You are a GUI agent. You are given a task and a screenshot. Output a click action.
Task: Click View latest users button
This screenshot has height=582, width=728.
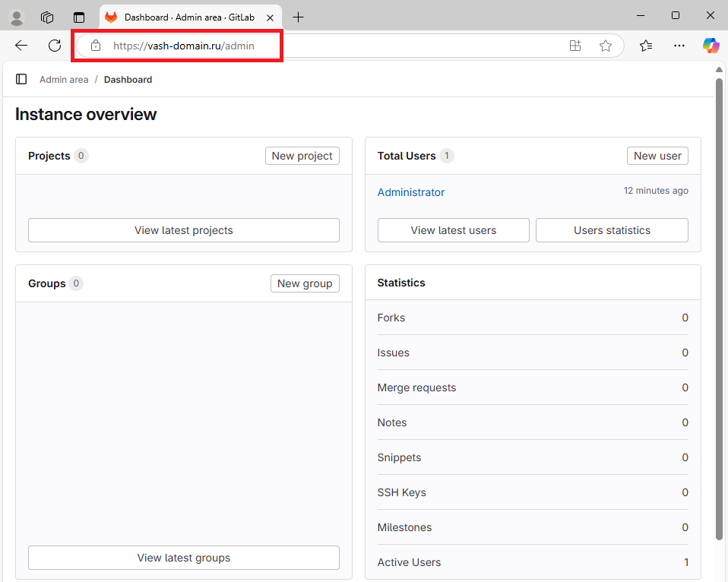[454, 230]
